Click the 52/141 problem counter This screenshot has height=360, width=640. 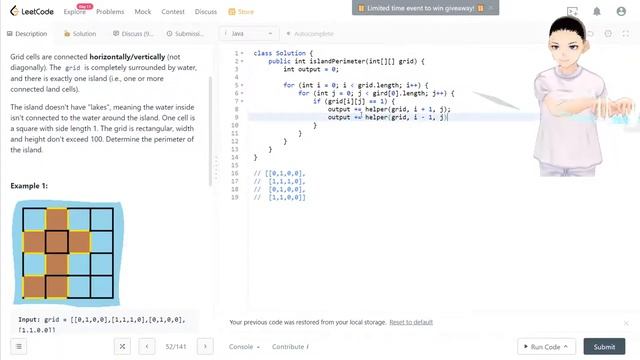(x=176, y=347)
